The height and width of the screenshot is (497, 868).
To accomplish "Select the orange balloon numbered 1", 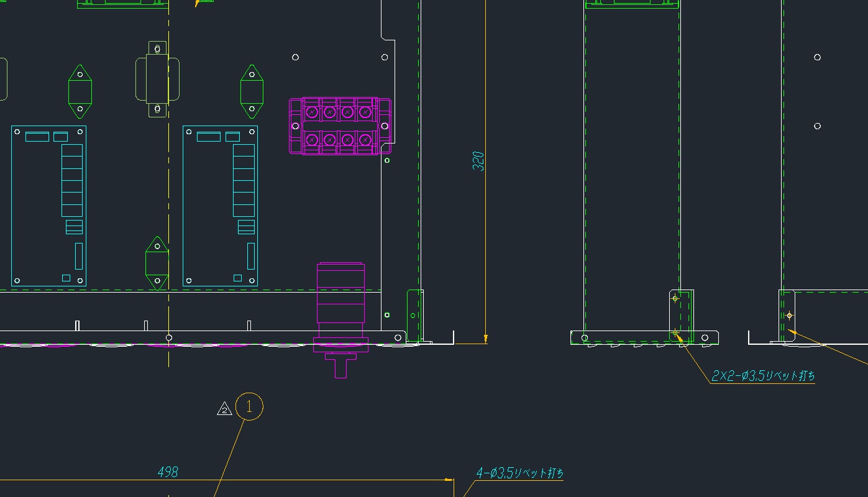I will pos(249,407).
